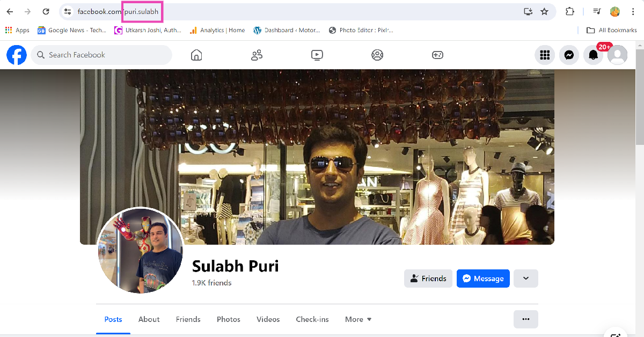The image size is (644, 337).
Task: Open the notifications bell
Action: pyautogui.click(x=593, y=55)
